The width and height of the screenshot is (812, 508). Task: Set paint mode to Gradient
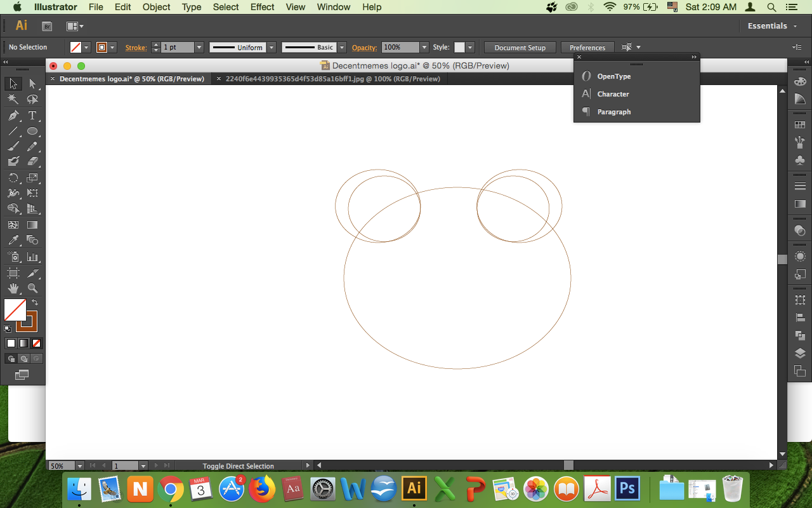23,343
